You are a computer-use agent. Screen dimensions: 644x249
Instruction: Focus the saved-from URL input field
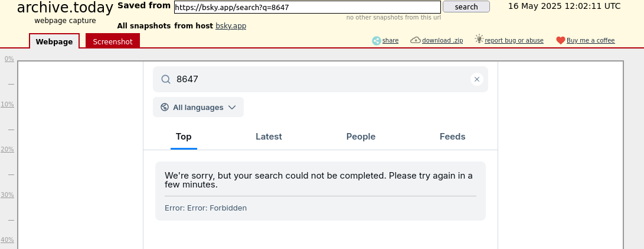coord(307,7)
